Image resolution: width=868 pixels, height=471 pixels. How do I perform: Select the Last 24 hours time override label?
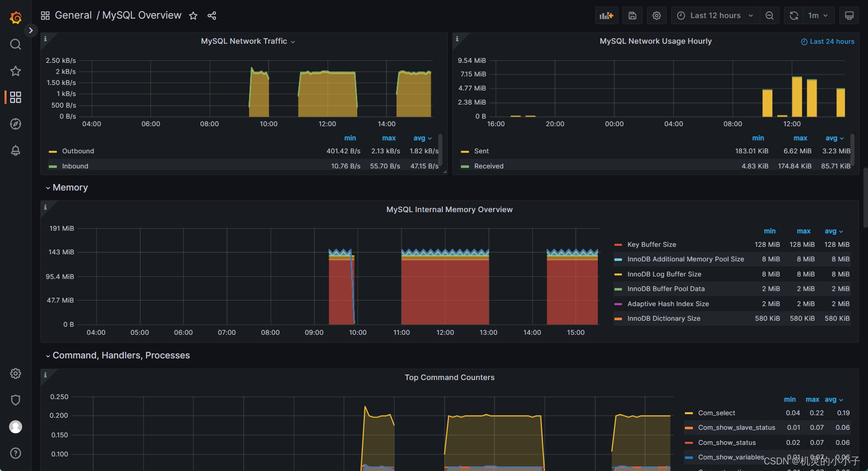click(828, 41)
